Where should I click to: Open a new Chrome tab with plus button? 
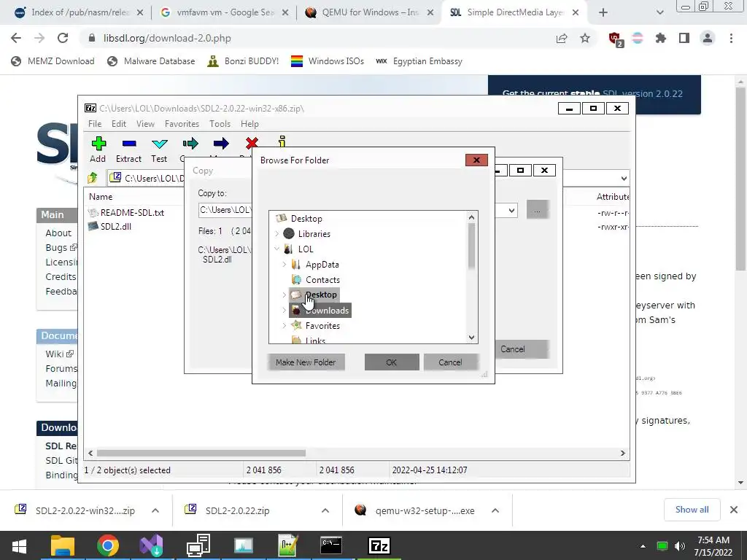(603, 13)
